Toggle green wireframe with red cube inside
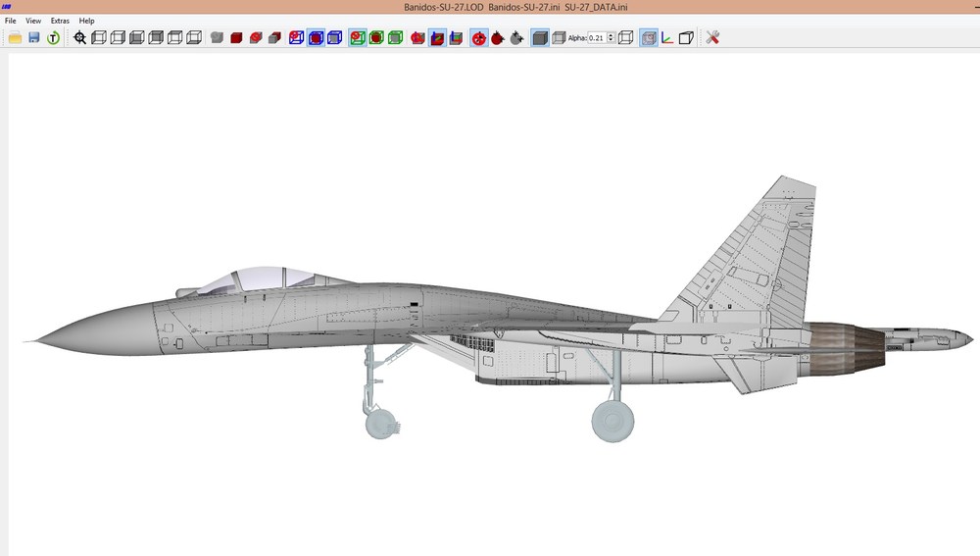980x556 pixels. [376, 37]
